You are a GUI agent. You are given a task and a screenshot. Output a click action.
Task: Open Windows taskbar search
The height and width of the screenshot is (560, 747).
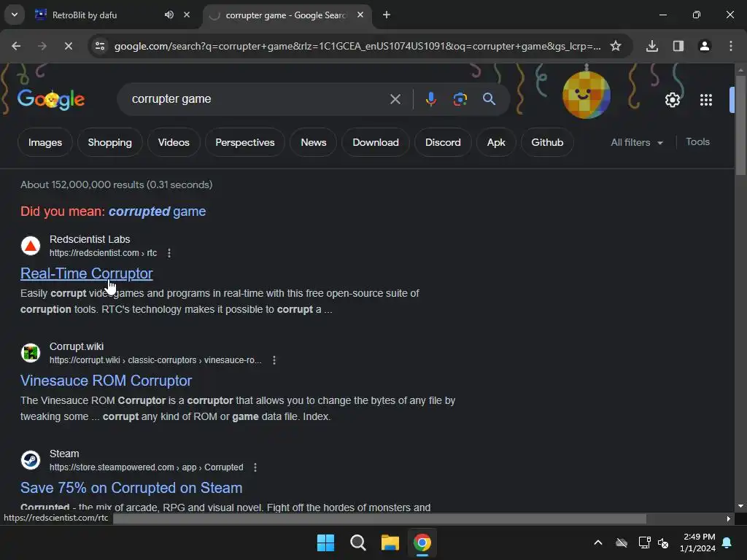click(357, 542)
